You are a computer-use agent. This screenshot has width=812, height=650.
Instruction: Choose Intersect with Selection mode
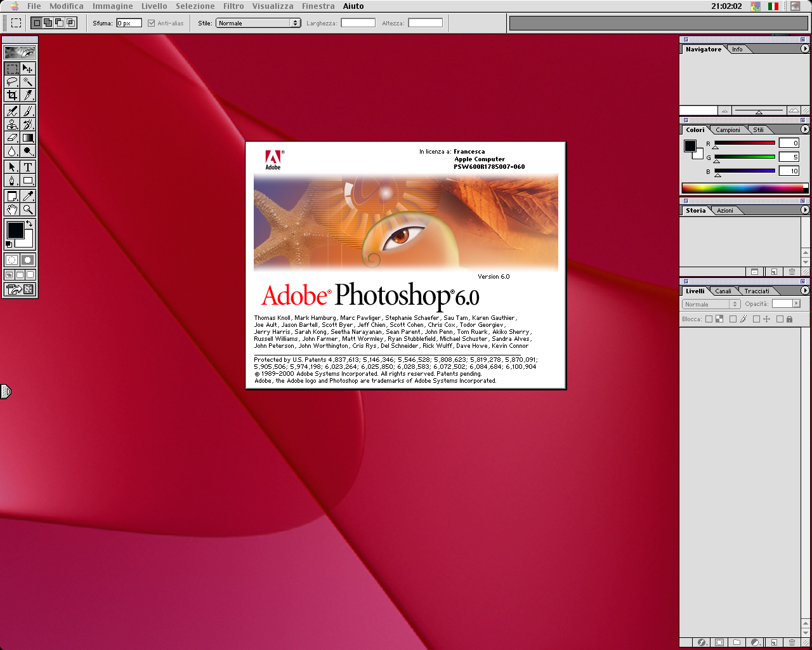point(71,23)
